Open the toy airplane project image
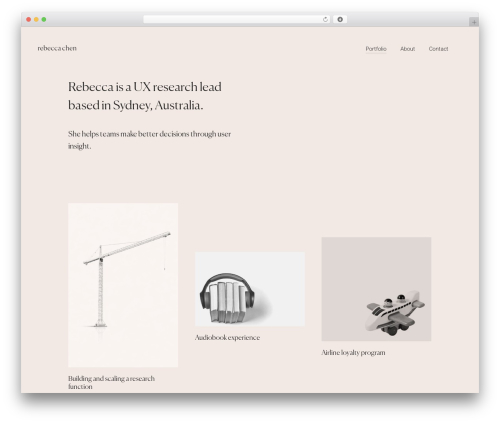This screenshot has height=423, width=500. [x=376, y=289]
